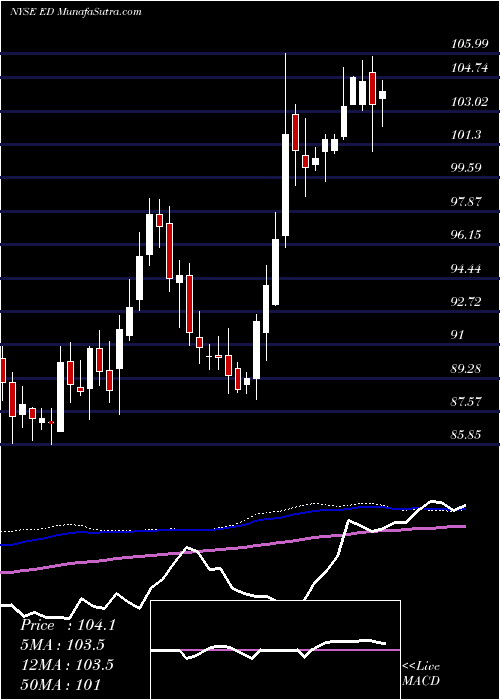500x700 pixels.
Task: Click the 103.02 price axis label
Action: tap(469, 102)
